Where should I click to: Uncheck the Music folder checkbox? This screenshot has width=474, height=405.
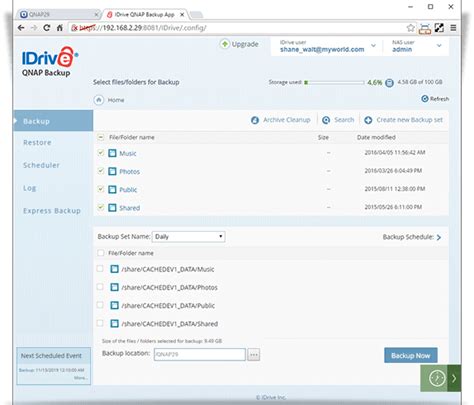[100, 153]
